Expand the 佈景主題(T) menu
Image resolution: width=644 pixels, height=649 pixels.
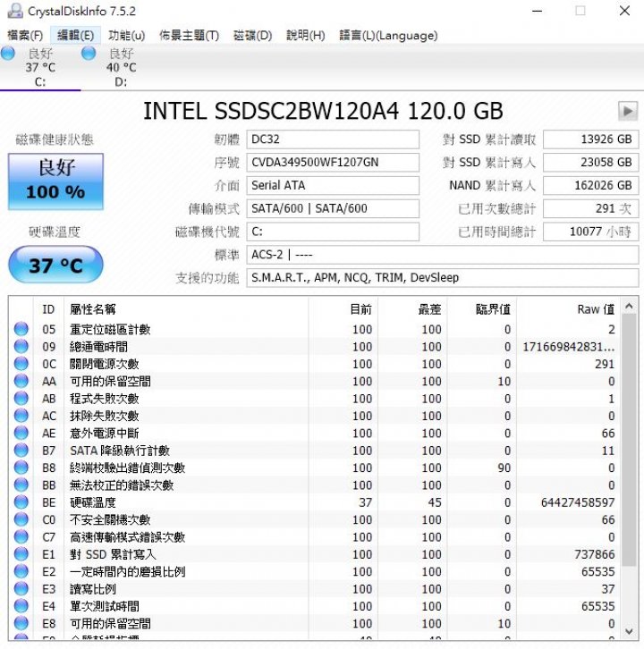click(x=189, y=36)
